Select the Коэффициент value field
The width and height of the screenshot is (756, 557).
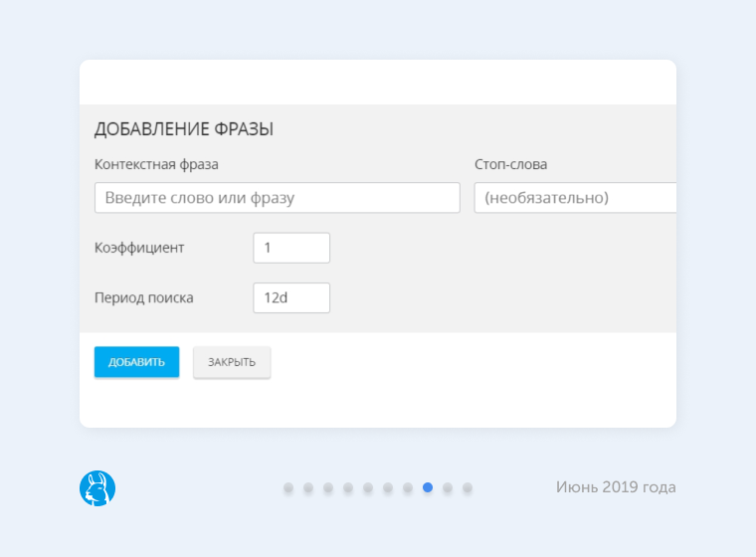[x=291, y=248]
